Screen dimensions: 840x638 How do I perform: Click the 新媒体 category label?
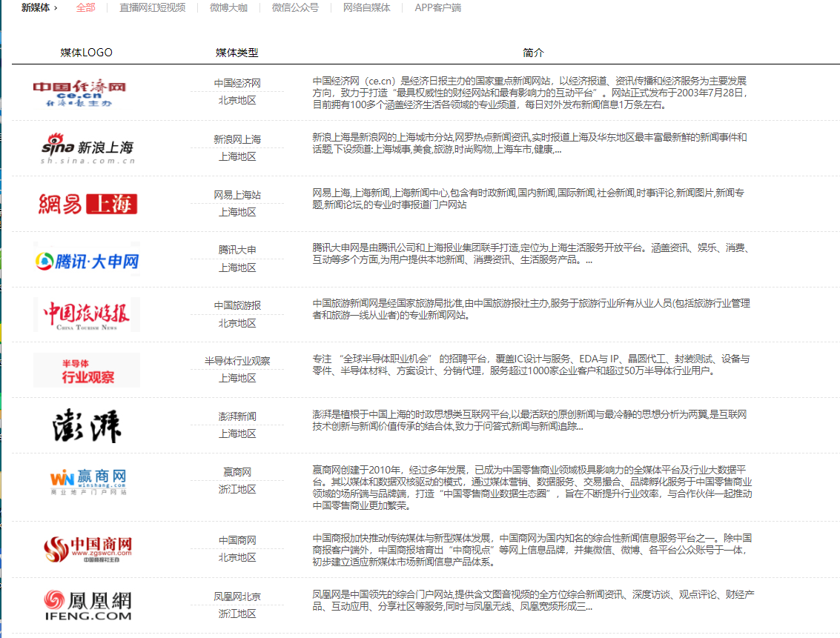coord(36,7)
